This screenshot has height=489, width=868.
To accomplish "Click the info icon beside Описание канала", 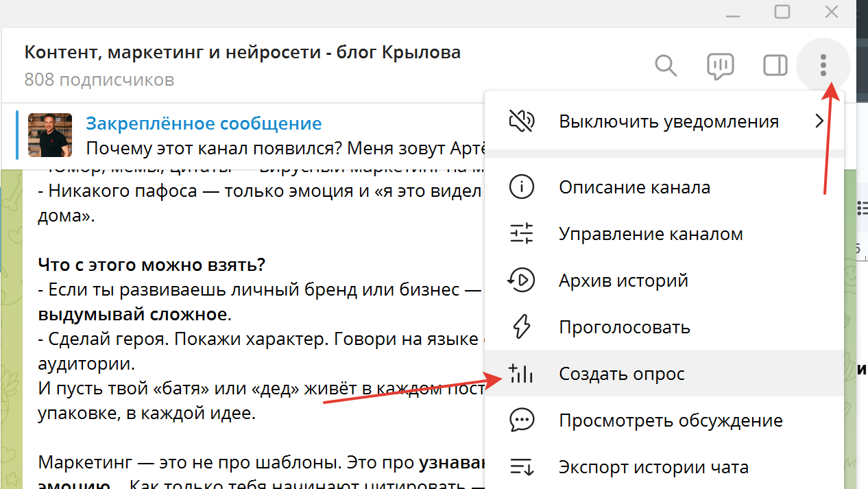I will coord(522,187).
